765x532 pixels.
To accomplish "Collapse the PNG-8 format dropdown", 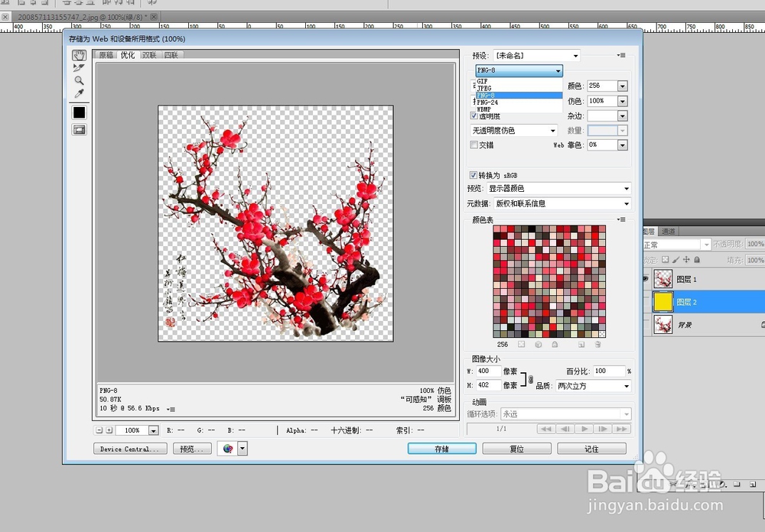I will (519, 70).
